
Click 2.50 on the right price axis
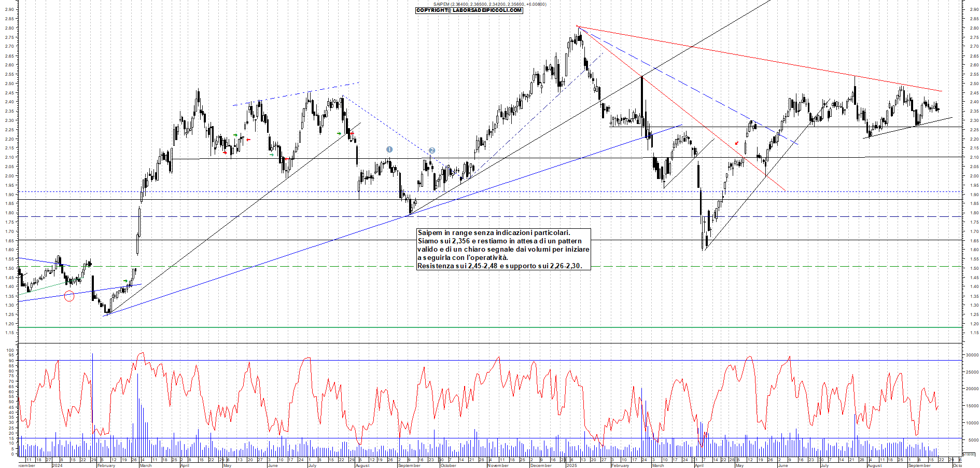(974, 84)
